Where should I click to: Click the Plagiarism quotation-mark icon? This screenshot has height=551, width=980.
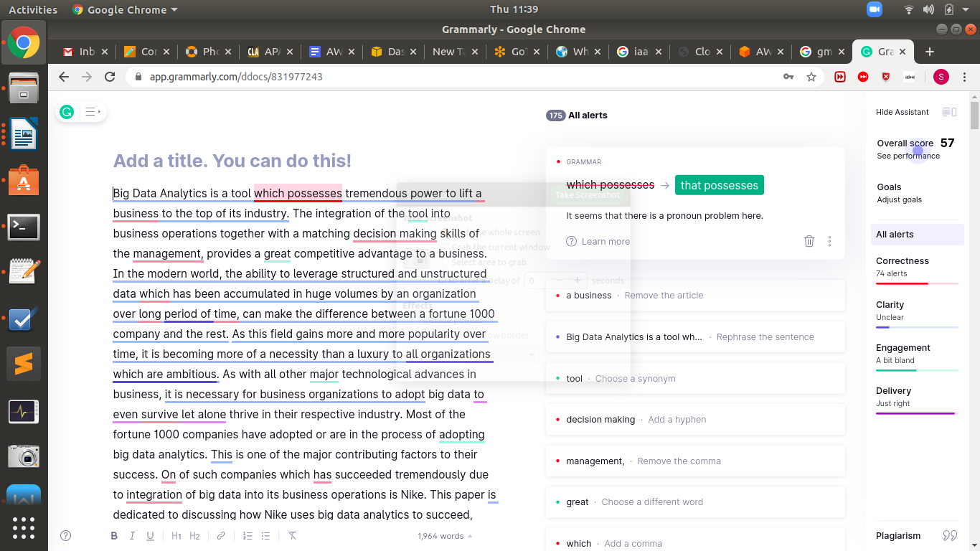[x=950, y=536]
